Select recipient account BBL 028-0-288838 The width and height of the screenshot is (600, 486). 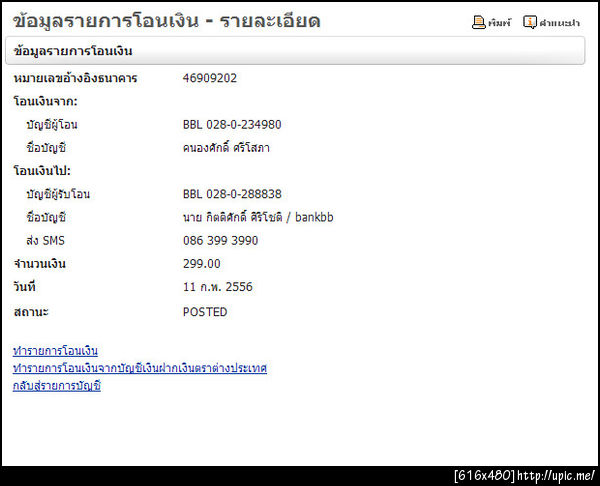point(232,194)
